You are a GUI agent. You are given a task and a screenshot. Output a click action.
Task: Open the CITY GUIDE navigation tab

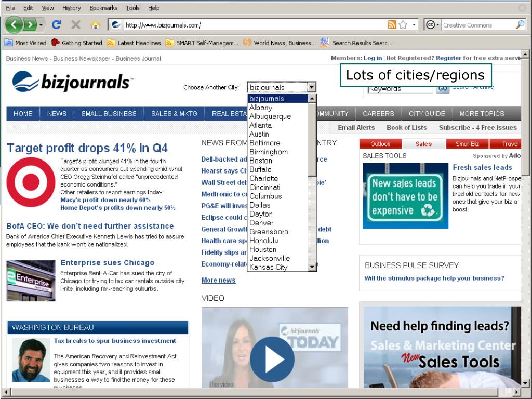tap(427, 114)
